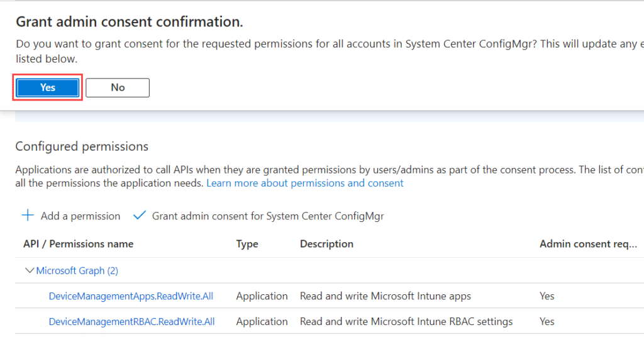Click 'Read and write Microsoft Intune apps' description

386,296
